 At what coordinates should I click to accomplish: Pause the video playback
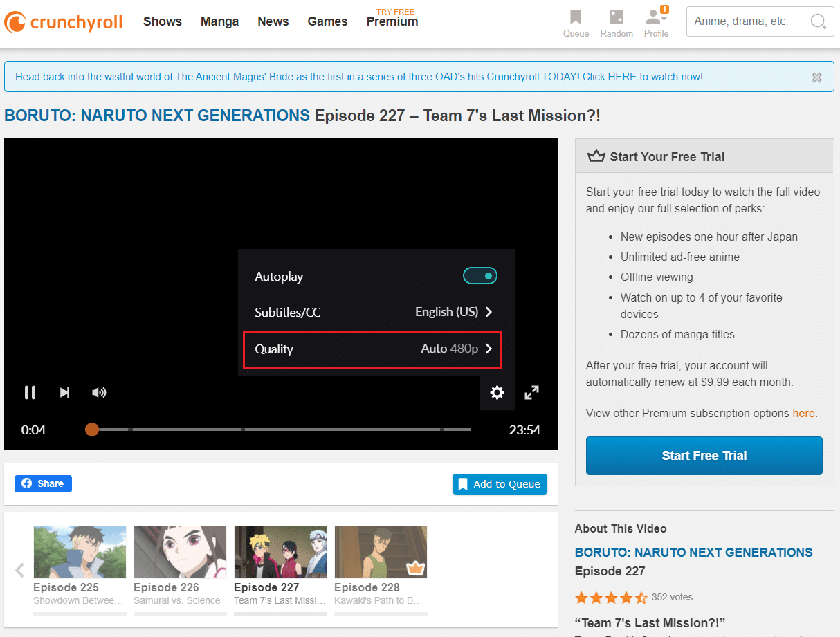[x=30, y=393]
